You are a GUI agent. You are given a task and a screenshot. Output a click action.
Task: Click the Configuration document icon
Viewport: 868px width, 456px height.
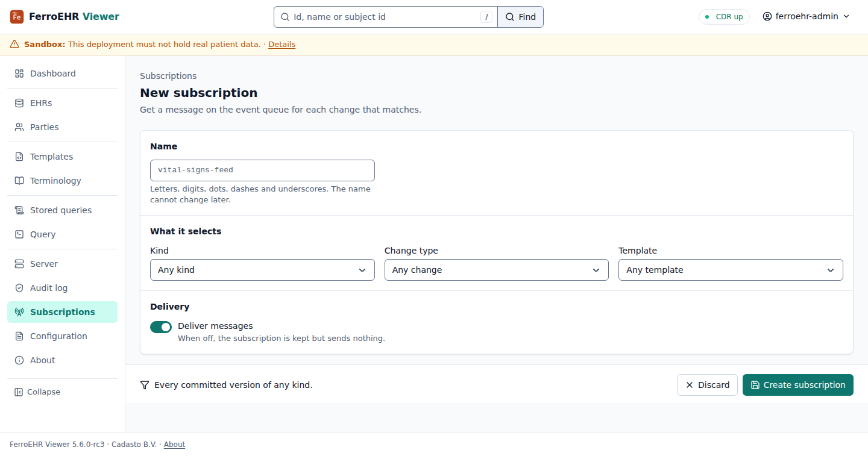click(x=19, y=336)
